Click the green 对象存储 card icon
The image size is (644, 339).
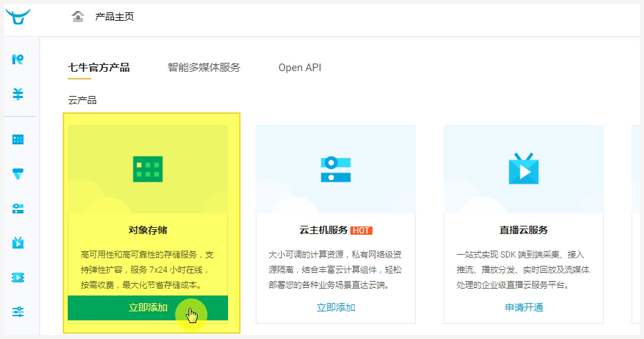pos(148,169)
